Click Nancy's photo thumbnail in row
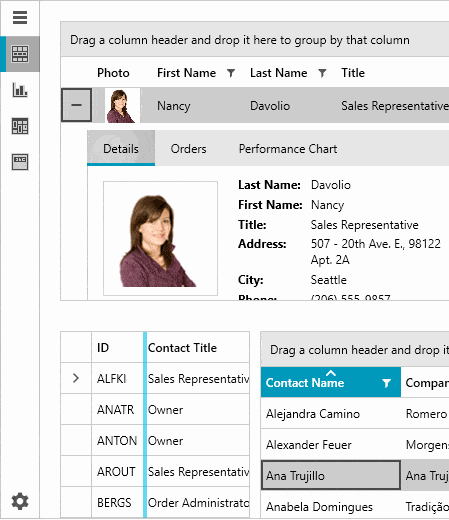The height and width of the screenshot is (520, 449). point(122,106)
